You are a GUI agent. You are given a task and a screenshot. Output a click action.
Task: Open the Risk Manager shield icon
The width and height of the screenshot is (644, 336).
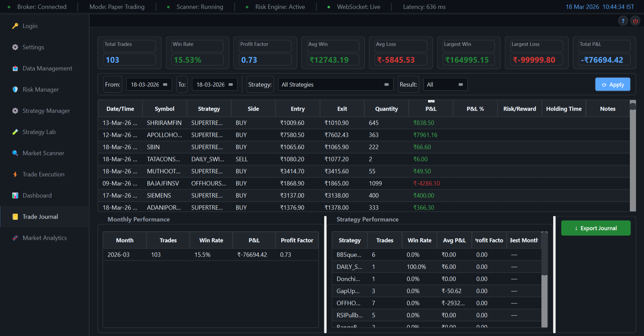tap(15, 89)
